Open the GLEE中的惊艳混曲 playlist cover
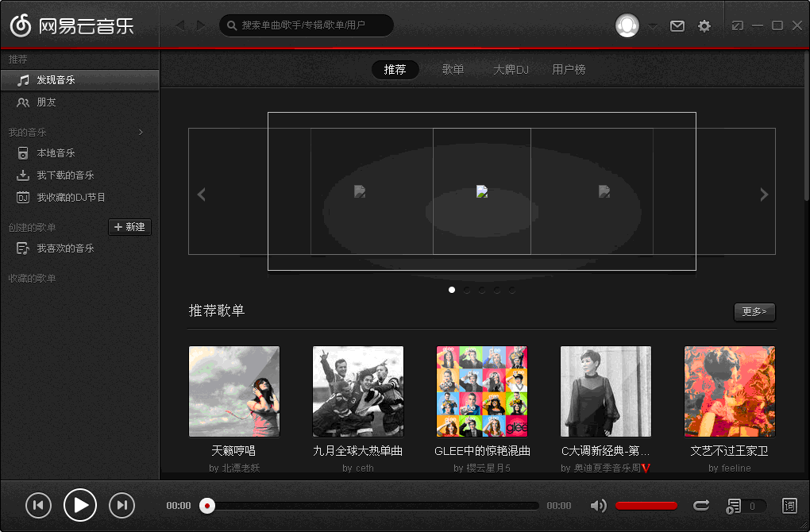 (482, 391)
